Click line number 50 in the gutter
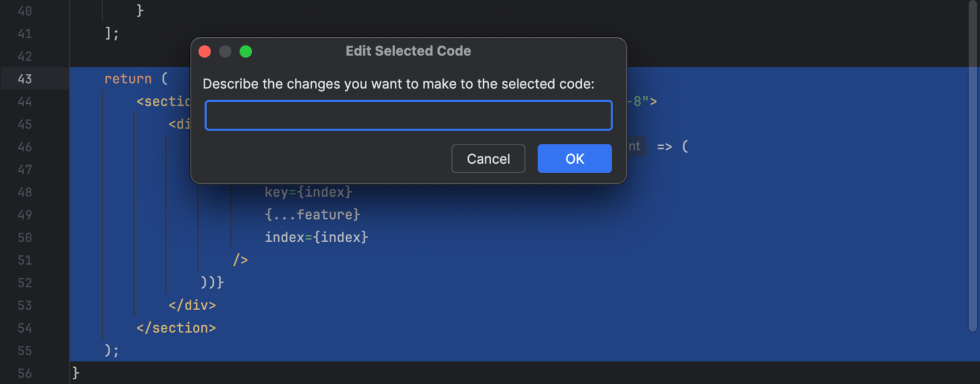 (25, 238)
